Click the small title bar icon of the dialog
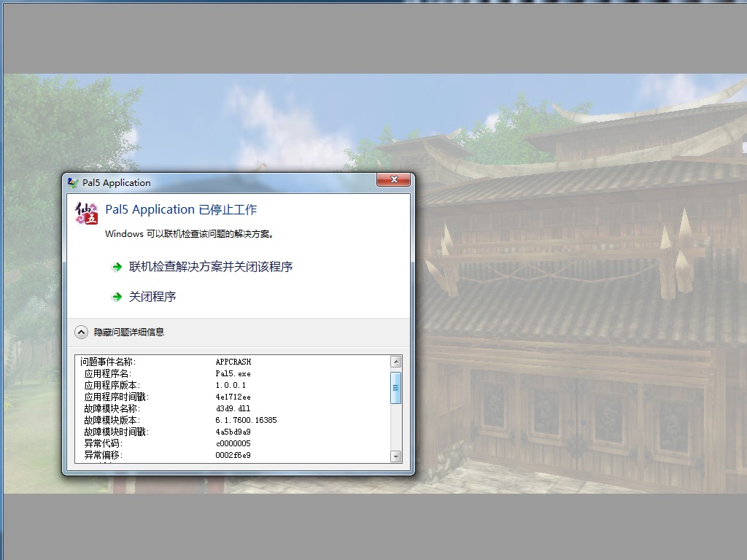 (x=73, y=183)
